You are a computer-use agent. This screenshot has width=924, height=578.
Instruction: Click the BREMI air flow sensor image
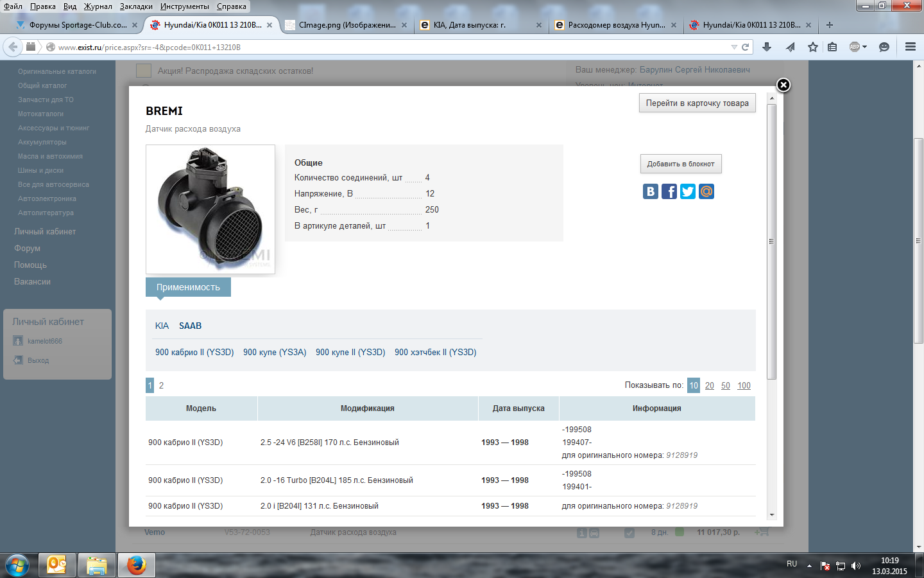[x=210, y=209]
